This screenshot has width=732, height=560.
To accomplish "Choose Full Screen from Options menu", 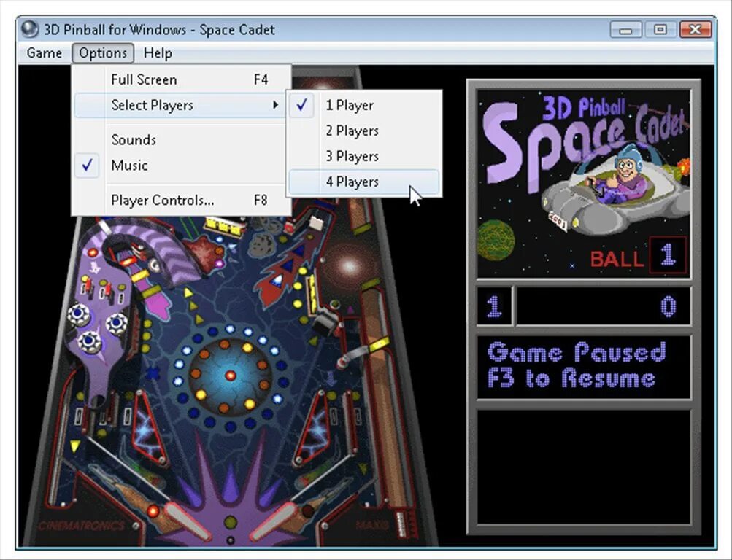I will coord(181,79).
